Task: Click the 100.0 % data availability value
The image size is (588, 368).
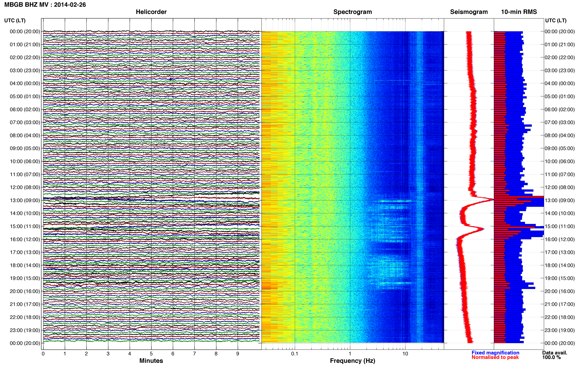Action: coord(552,357)
